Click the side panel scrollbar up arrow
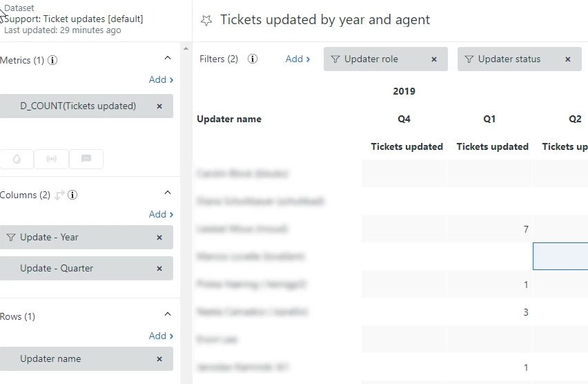The image size is (588, 384). click(x=185, y=48)
